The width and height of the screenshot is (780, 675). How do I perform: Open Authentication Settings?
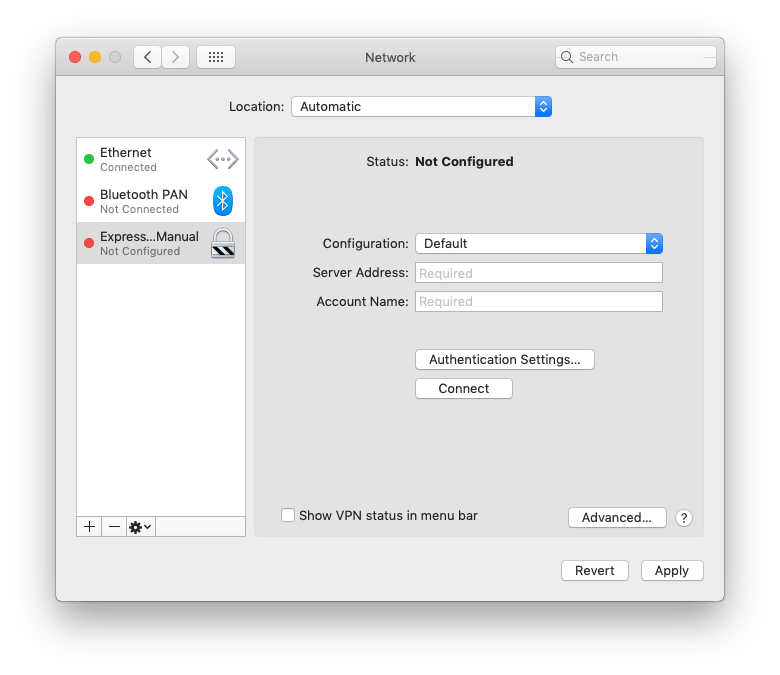(x=504, y=360)
